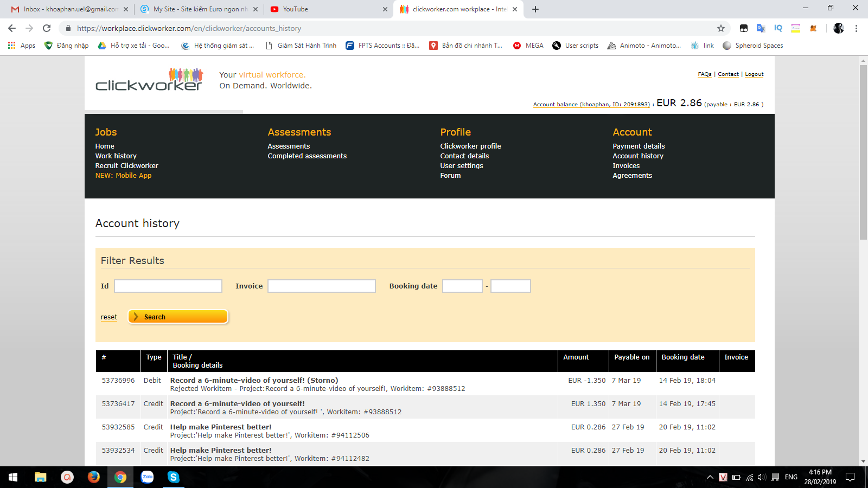Open the new tab plus button
Image resolution: width=868 pixels, height=488 pixels.
coord(535,9)
